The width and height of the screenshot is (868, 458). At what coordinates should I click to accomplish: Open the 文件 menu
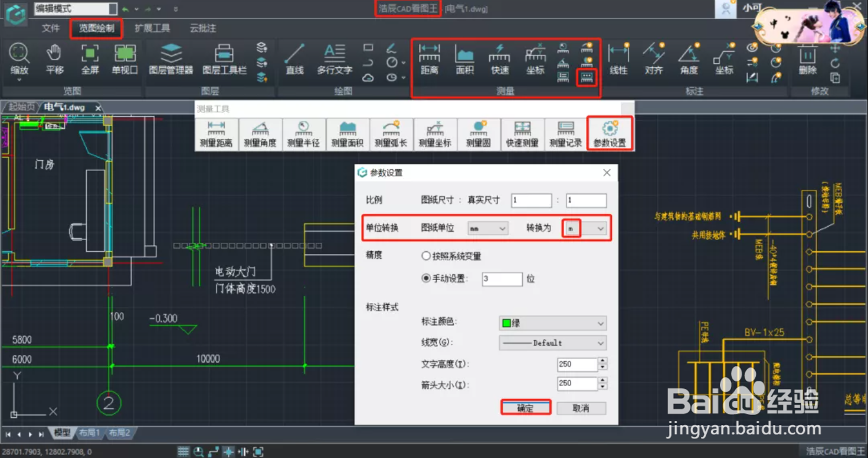coord(51,28)
